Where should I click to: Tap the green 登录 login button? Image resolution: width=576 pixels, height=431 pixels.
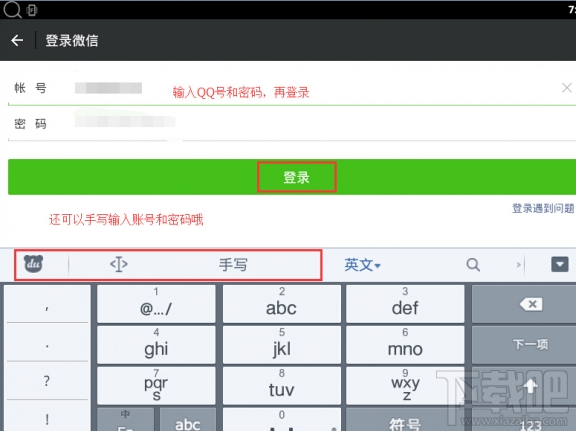(292, 177)
